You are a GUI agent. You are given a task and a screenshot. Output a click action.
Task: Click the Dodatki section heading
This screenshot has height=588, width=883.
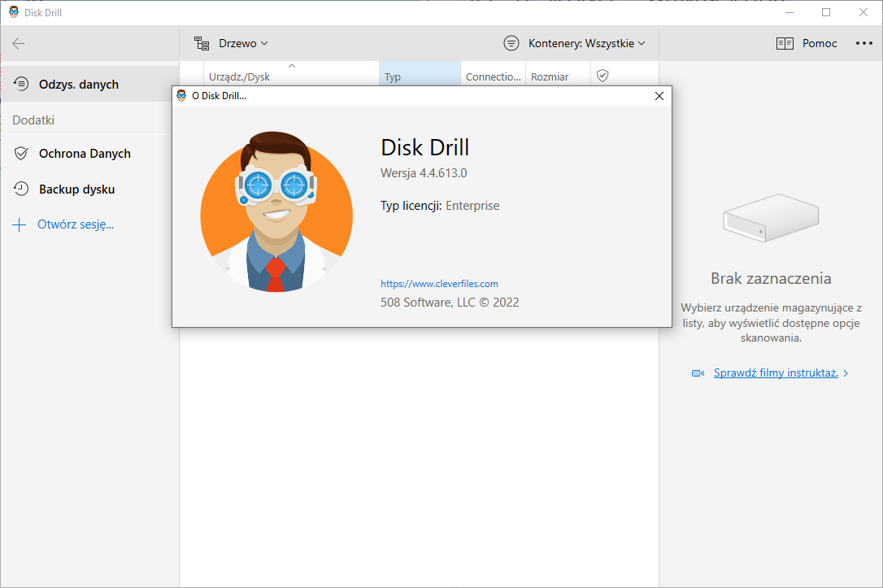click(33, 120)
